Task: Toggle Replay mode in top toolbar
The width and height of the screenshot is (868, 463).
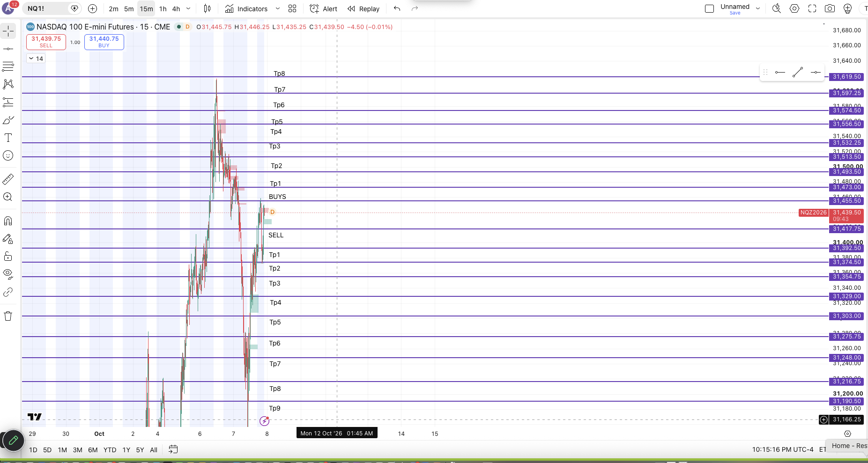Action: [x=364, y=8]
